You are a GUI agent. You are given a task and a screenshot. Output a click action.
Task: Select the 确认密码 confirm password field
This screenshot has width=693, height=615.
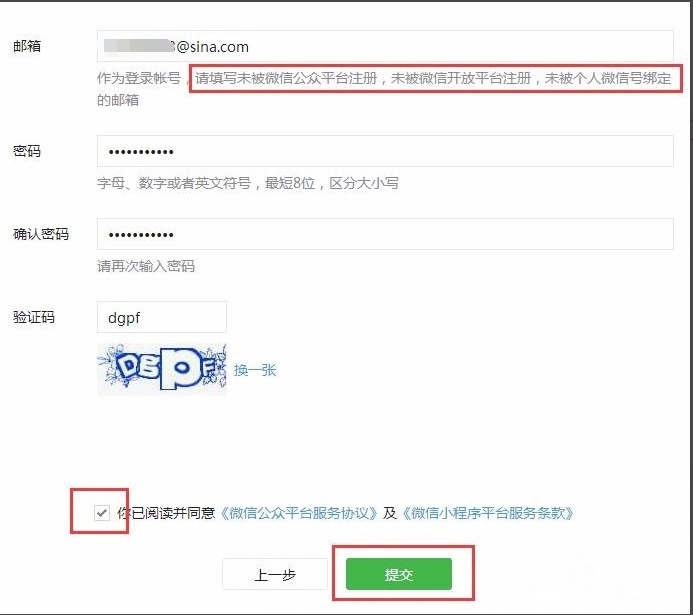(x=385, y=234)
